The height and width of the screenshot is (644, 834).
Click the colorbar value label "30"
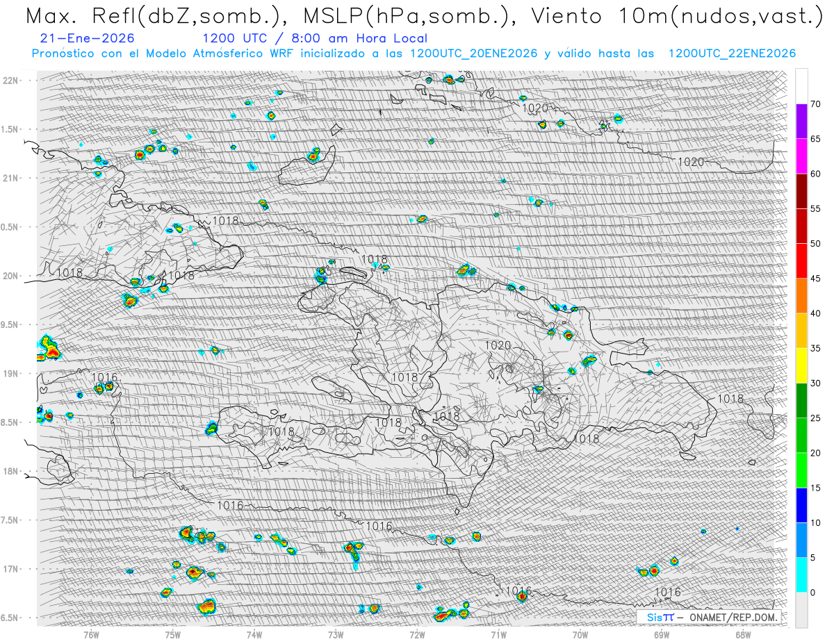pyautogui.click(x=816, y=383)
